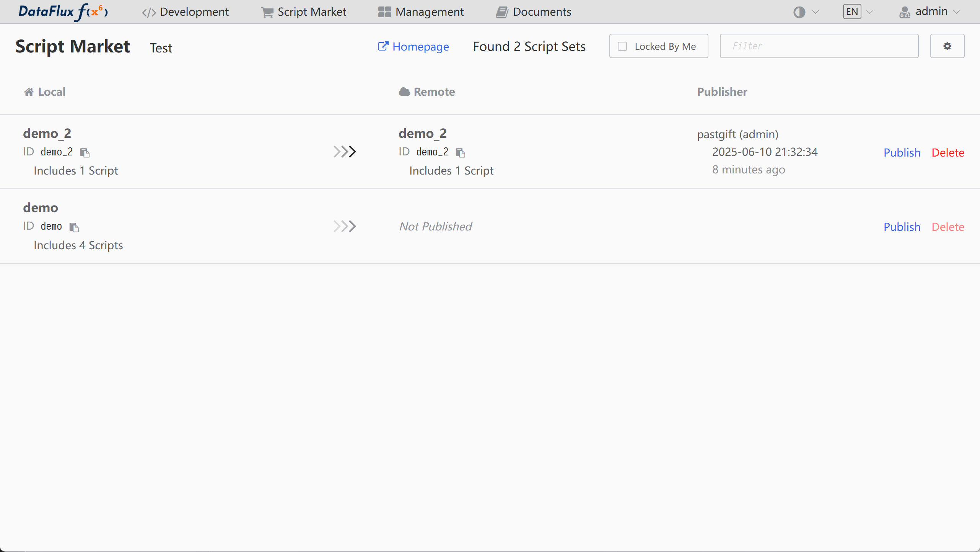This screenshot has width=980, height=552.
Task: Click the triple-arrow icon in the demo_2 row
Action: click(x=345, y=152)
